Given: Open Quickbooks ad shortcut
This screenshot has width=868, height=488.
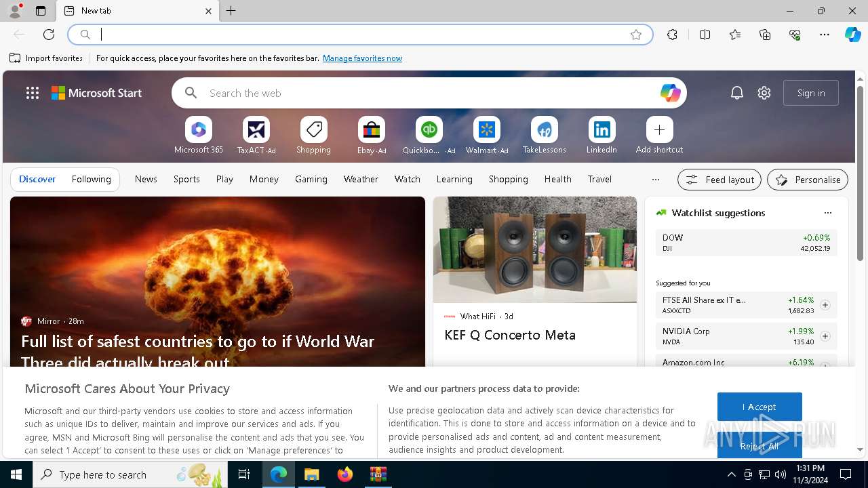Looking at the screenshot, I should (x=429, y=135).
